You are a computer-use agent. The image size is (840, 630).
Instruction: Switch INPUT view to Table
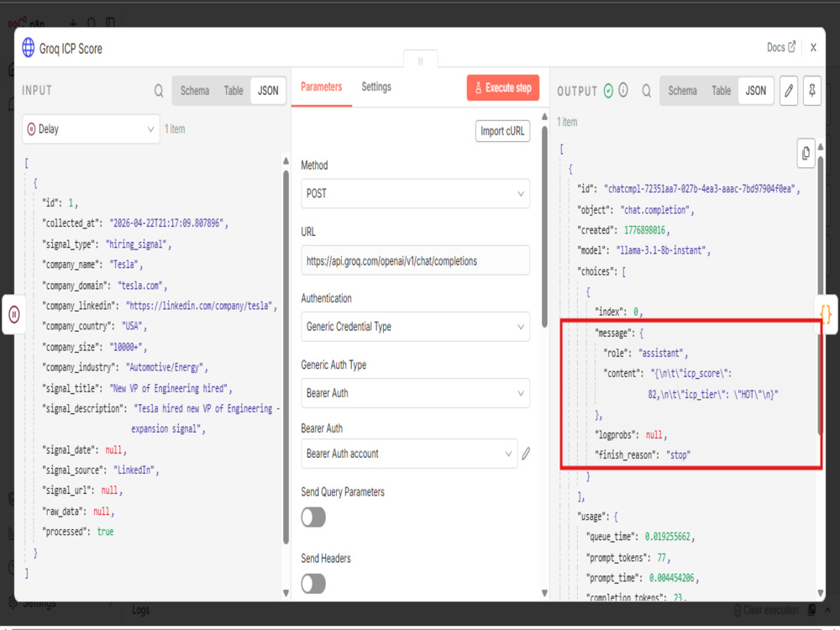233,91
